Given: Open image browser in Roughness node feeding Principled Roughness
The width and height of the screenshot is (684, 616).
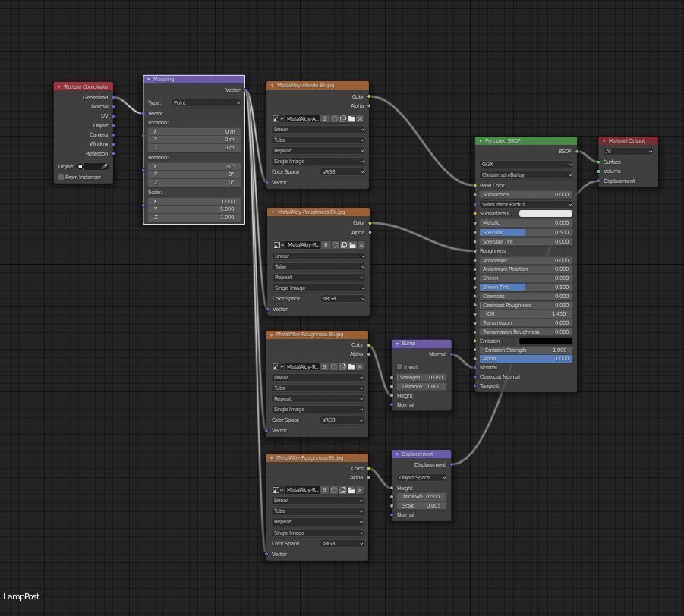Looking at the screenshot, I should pyautogui.click(x=279, y=245).
